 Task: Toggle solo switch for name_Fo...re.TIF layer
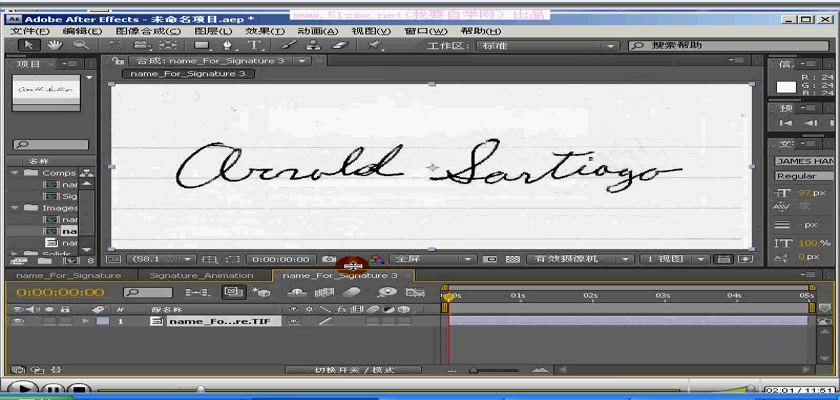click(x=49, y=321)
